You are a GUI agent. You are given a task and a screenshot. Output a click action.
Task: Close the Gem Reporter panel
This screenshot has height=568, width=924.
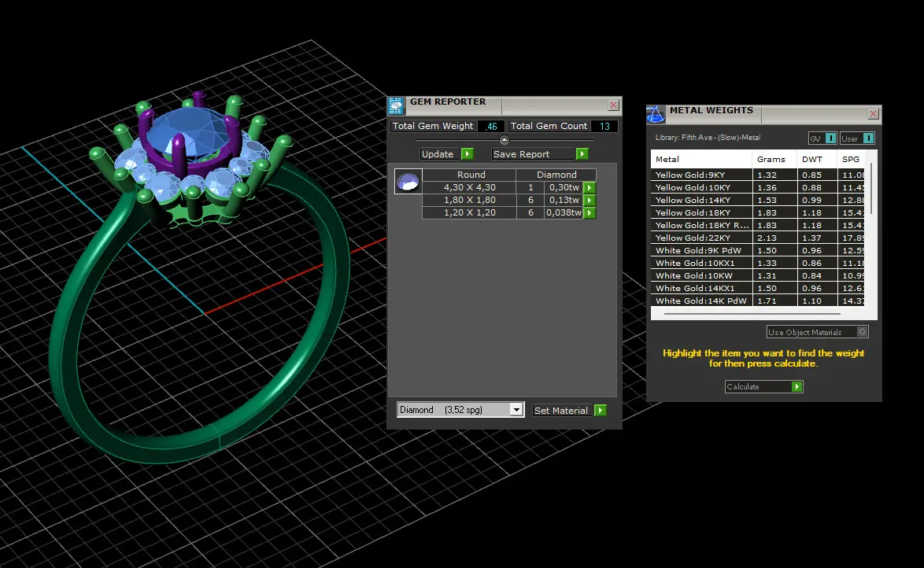coord(613,105)
